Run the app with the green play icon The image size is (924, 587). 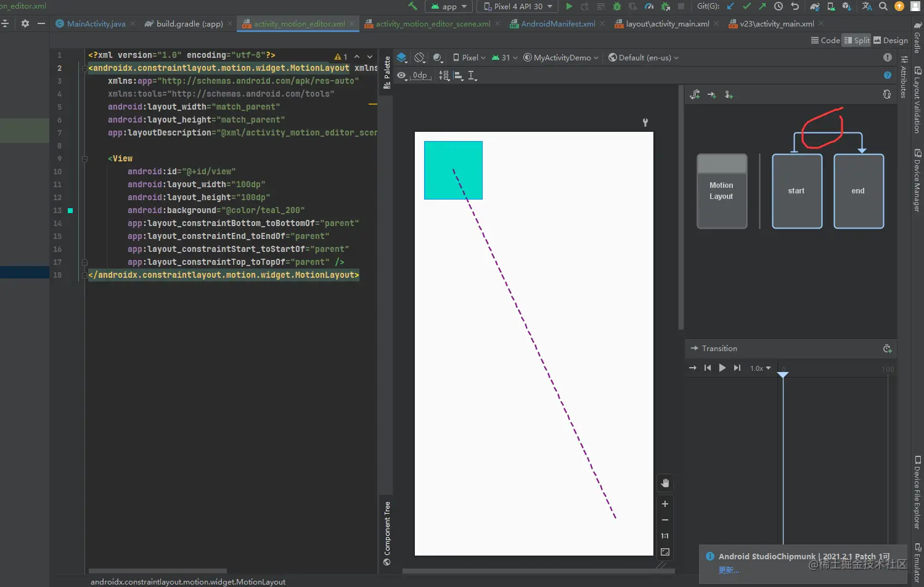pos(569,6)
